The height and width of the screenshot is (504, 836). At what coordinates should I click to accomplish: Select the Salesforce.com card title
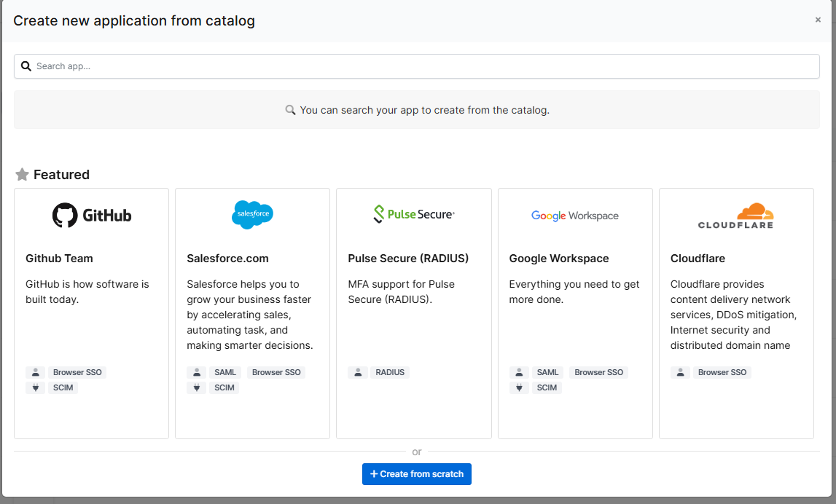pyautogui.click(x=227, y=259)
